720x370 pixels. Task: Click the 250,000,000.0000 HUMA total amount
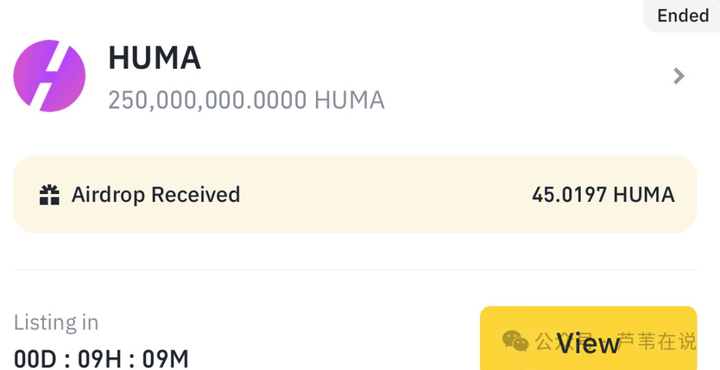point(246,100)
